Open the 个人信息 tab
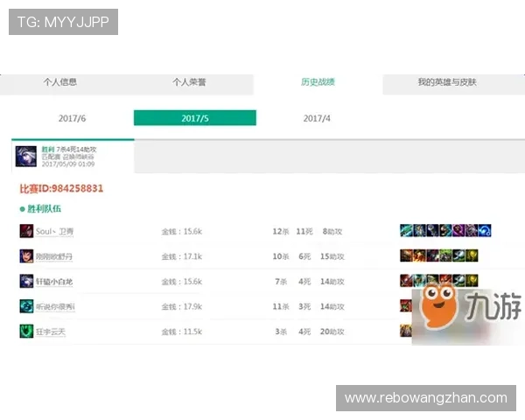This screenshot has height=420, width=525. 60,82
